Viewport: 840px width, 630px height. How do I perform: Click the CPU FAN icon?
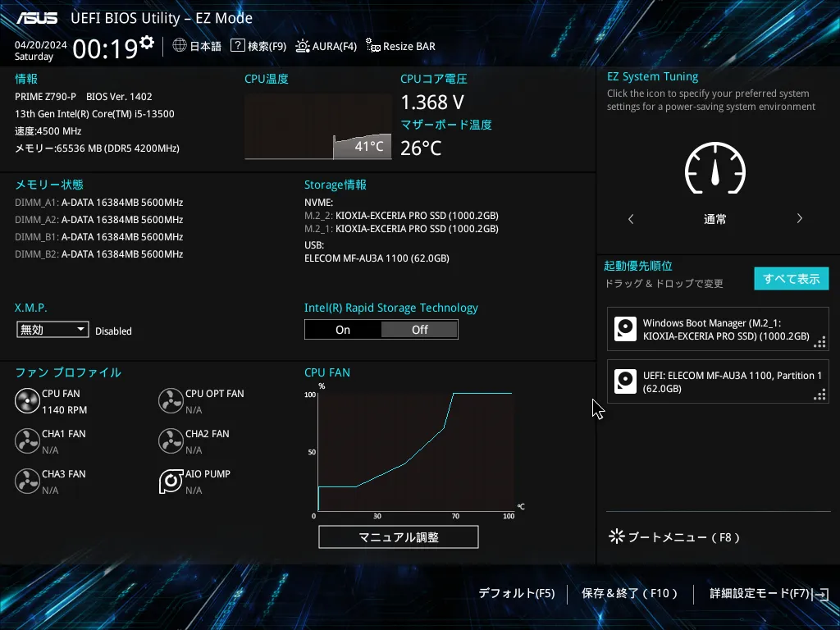27,400
